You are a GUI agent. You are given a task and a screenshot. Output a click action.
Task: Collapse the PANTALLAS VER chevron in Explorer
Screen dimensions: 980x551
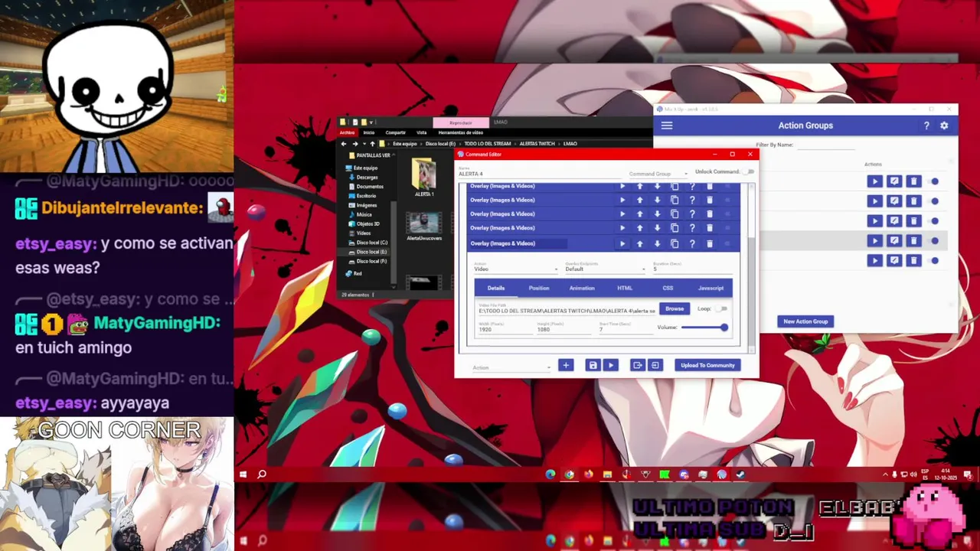click(392, 155)
